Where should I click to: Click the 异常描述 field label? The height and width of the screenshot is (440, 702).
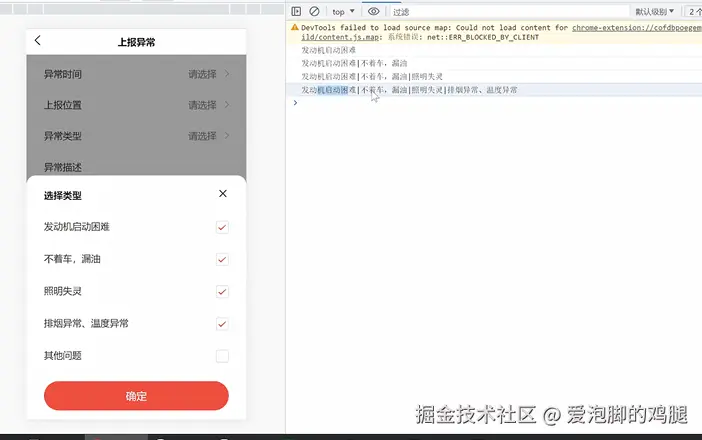tap(63, 167)
